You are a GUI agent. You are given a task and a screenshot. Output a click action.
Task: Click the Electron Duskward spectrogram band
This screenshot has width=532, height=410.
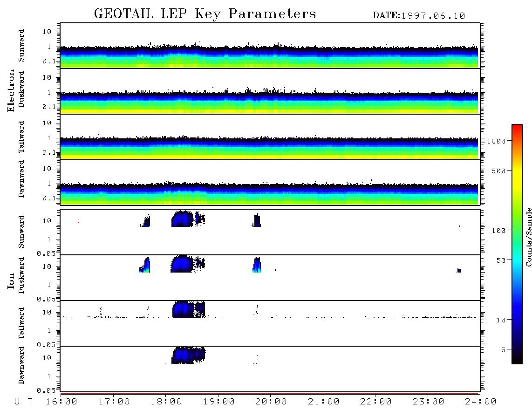(269, 102)
